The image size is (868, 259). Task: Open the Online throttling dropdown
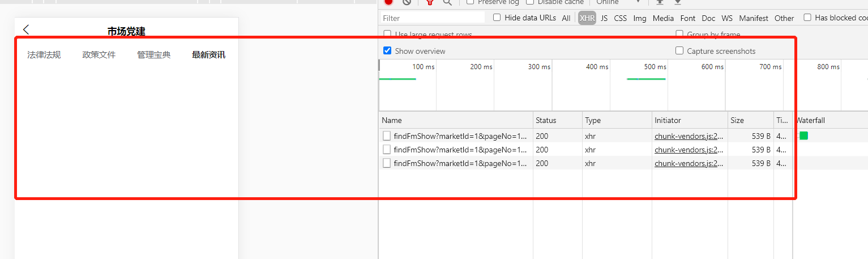coord(618,2)
